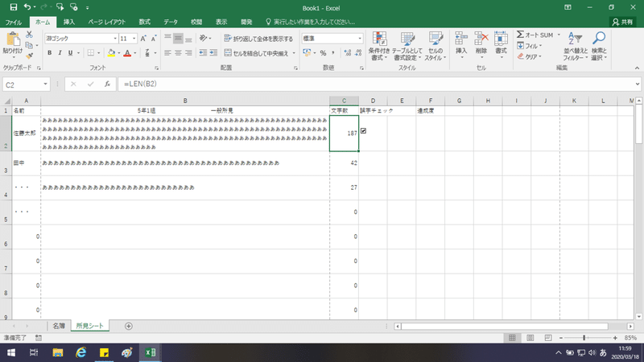Screen dimensions: 644x362
Task: Toggle the checkbox in cell D2
Action: [x=364, y=131]
